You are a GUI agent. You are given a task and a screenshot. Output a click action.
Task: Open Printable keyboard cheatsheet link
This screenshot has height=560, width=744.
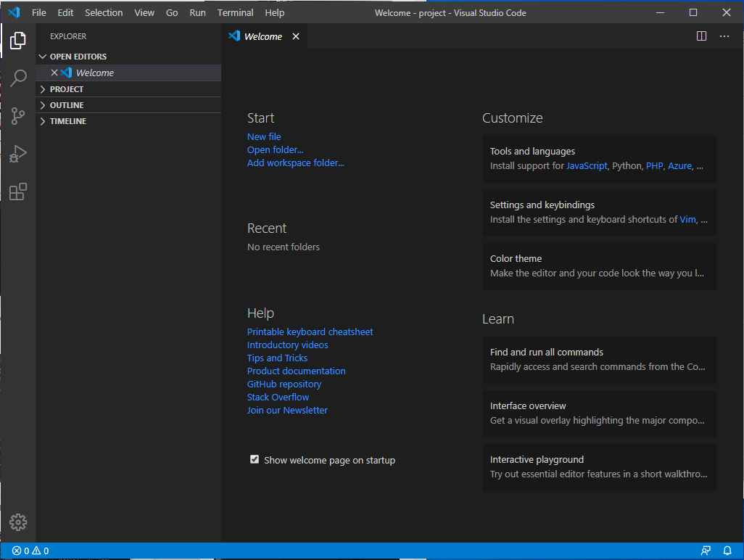[310, 332]
